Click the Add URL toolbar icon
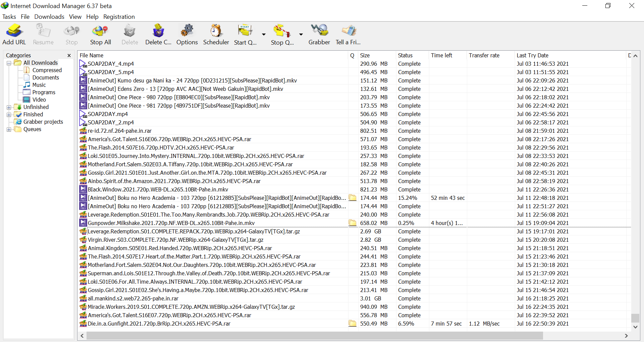The width and height of the screenshot is (644, 342). point(14,34)
